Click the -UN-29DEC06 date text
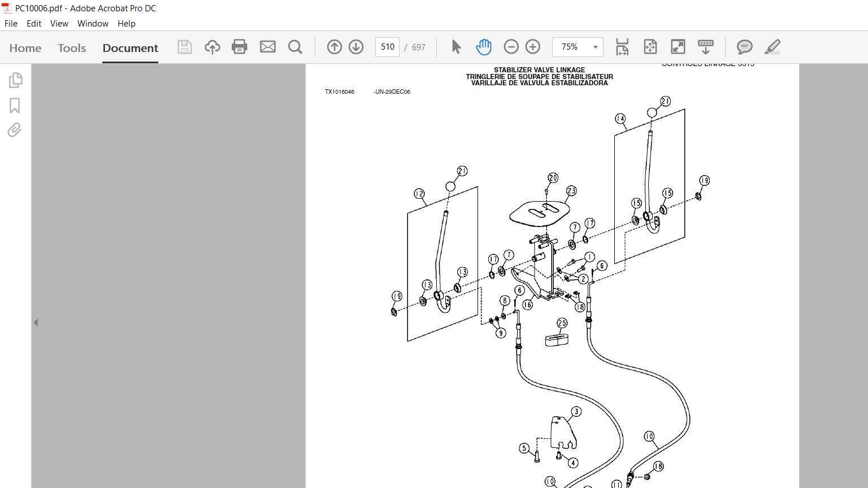Screen dimensions: 868x488 (392, 91)
